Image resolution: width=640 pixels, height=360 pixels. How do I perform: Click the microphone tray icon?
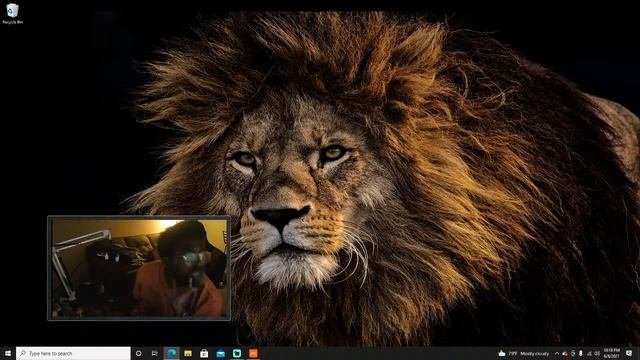[581, 353]
